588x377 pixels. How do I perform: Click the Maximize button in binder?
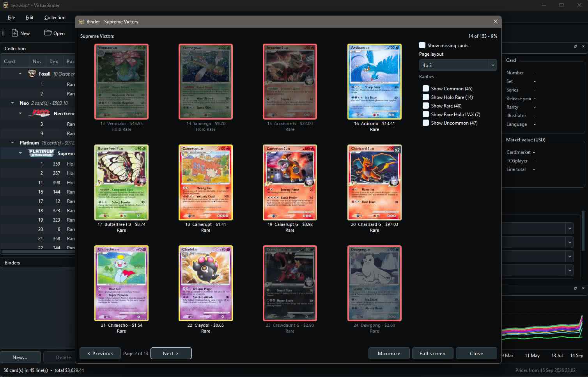pyautogui.click(x=389, y=353)
